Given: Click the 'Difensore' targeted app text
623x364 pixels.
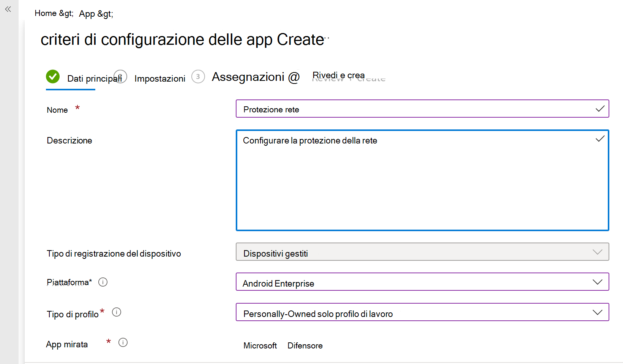Looking at the screenshot, I should 305,346.
